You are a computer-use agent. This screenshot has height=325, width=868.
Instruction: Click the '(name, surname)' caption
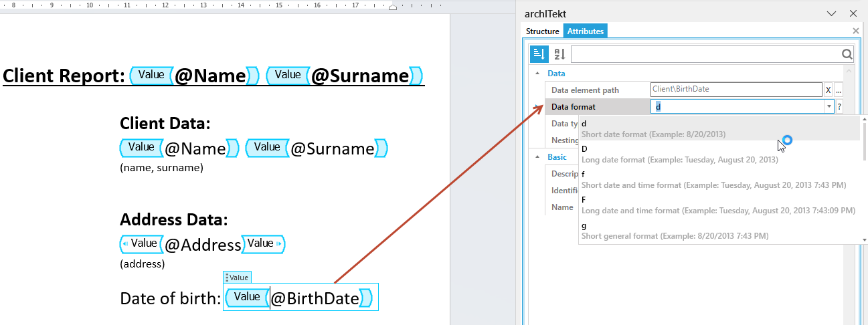pos(161,168)
